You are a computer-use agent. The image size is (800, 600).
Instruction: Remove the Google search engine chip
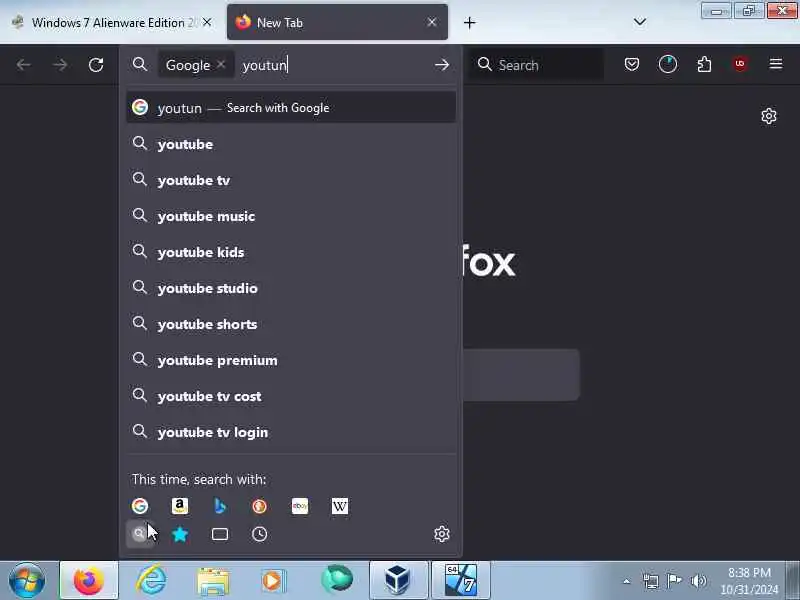pos(221,64)
